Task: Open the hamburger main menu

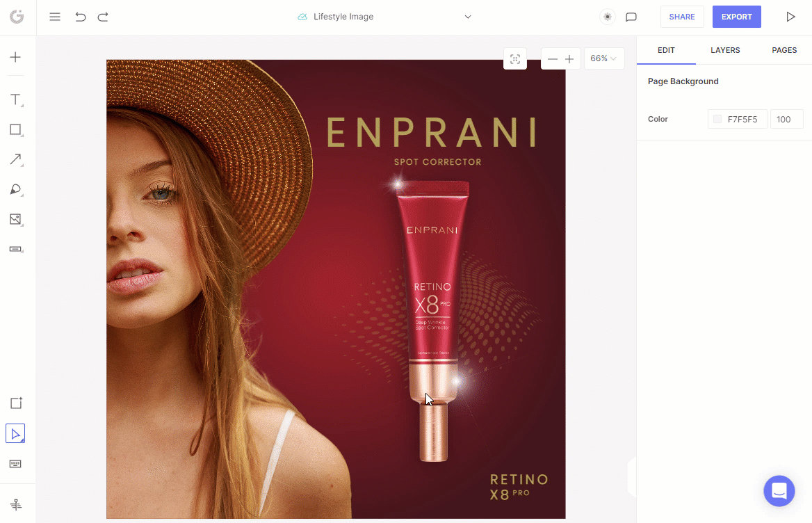Action: coord(55,17)
